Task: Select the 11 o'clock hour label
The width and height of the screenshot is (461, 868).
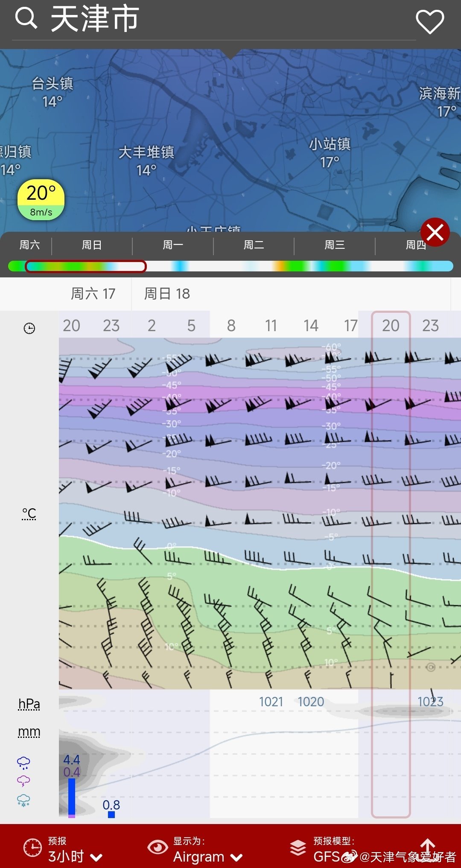Action: [271, 326]
